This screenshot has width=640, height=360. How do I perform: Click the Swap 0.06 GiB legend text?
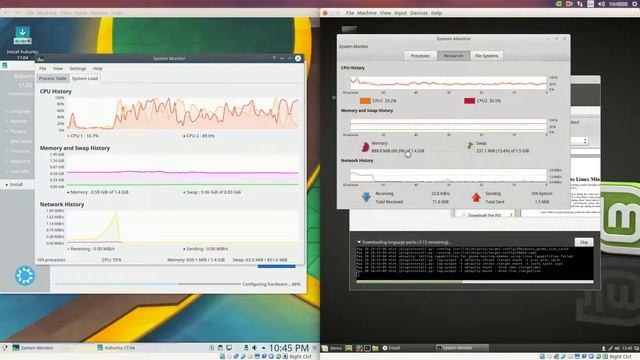pos(212,192)
